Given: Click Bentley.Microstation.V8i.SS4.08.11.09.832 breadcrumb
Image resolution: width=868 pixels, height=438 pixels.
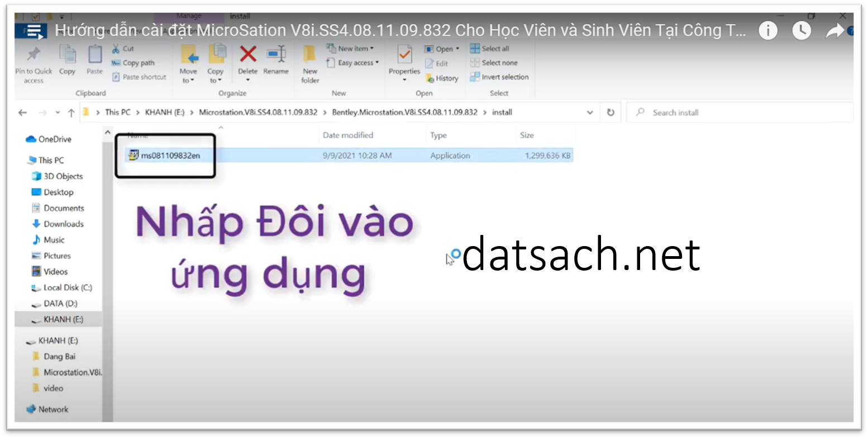Looking at the screenshot, I should 404,112.
